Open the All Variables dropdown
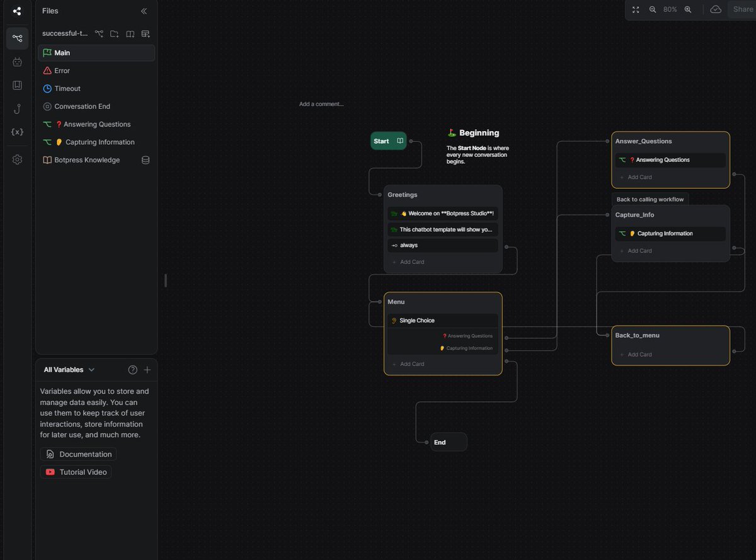Screen dimensions: 756x560 click(69, 370)
